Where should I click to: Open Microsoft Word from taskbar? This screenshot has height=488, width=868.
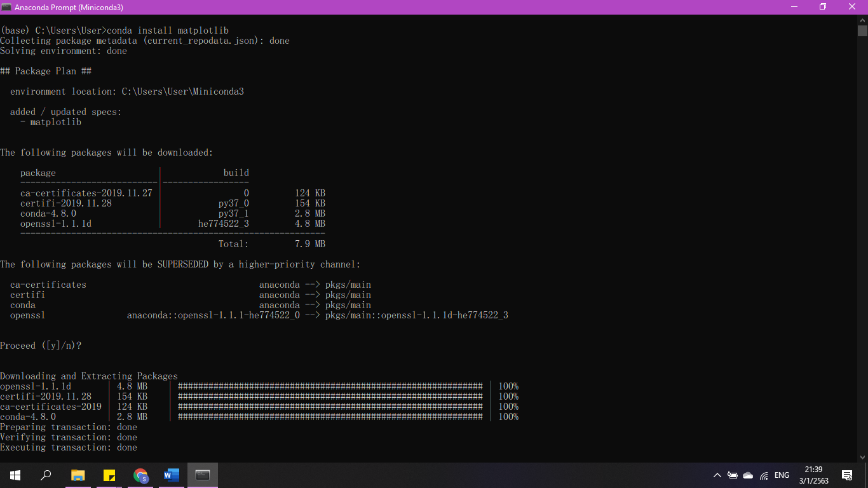coord(172,475)
